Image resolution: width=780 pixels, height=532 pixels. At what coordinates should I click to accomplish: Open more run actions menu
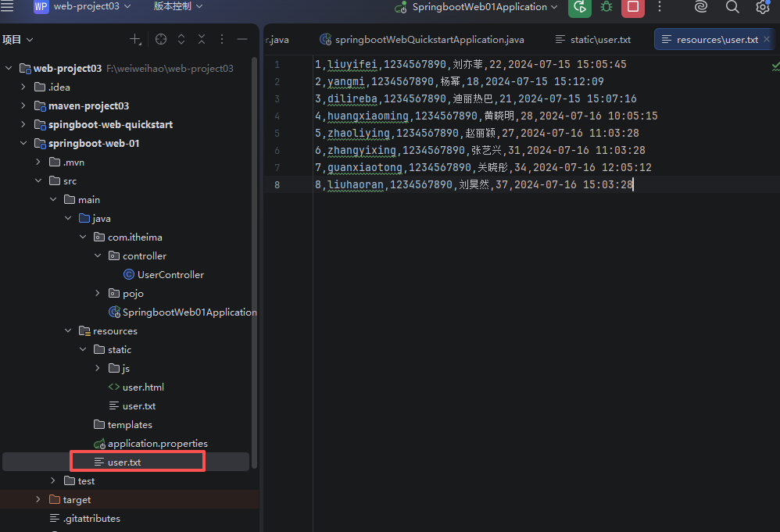(660, 6)
